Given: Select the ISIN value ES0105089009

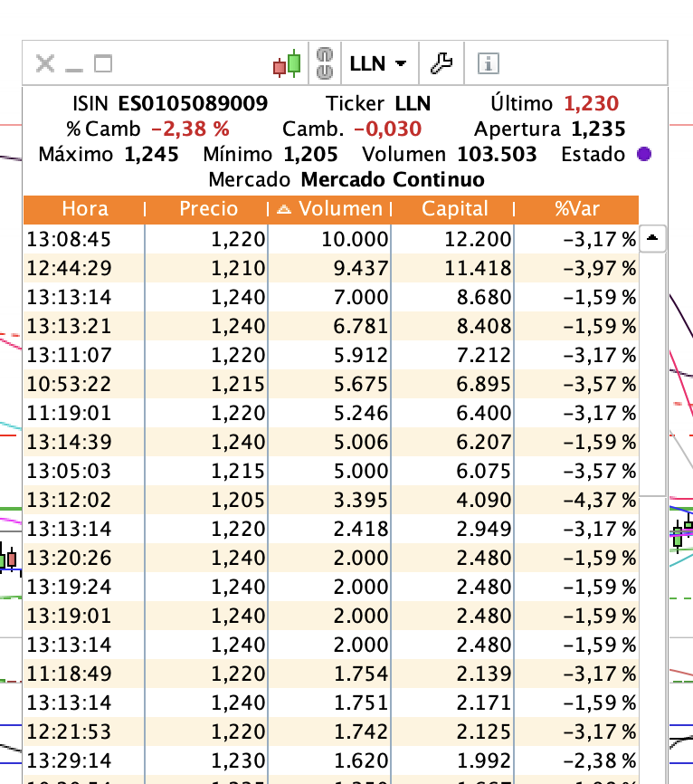Looking at the screenshot, I should pos(193,104).
